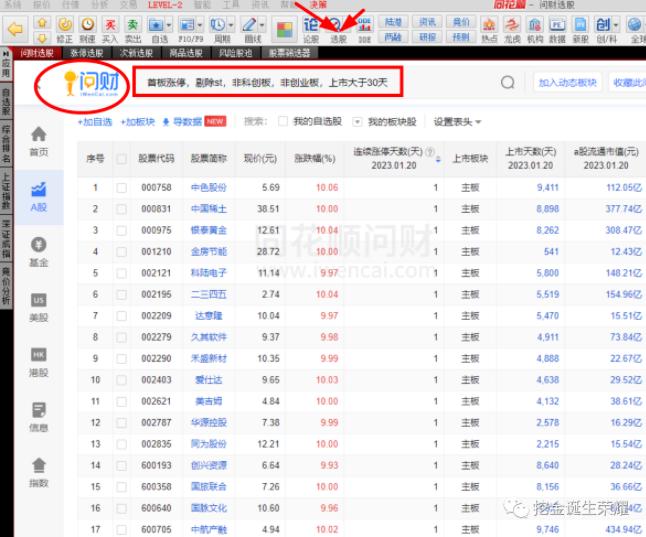Image resolution: width=646 pixels, height=537 pixels.
Task: Expand the 画线 dropdown arrow
Action: (262, 25)
